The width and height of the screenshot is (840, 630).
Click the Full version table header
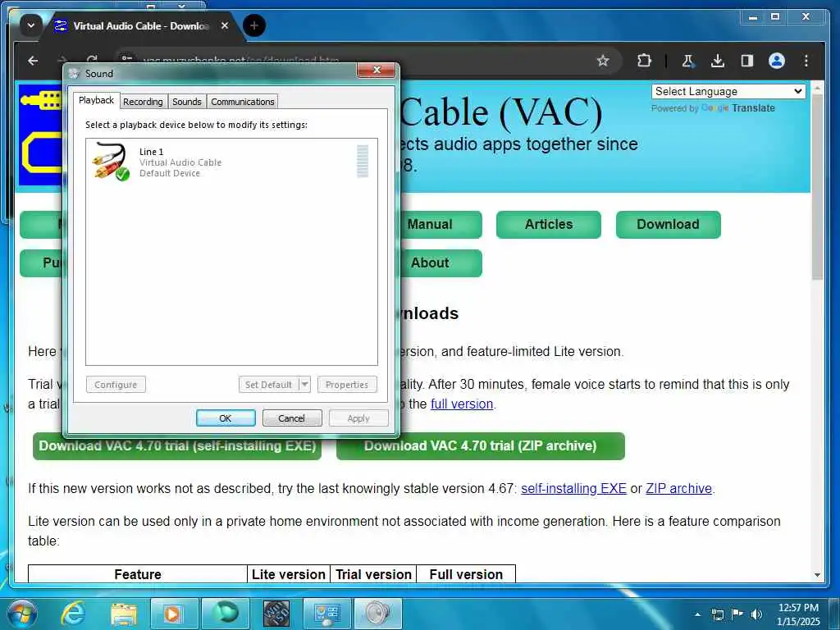(x=466, y=574)
